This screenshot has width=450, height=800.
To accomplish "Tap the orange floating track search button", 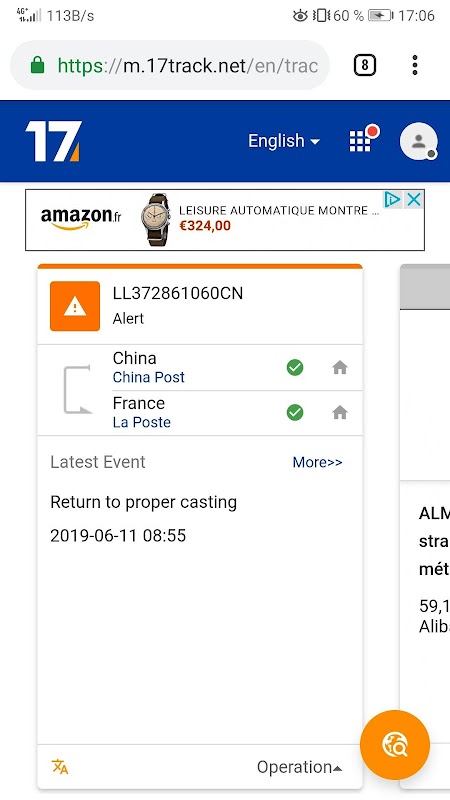I will pos(395,745).
